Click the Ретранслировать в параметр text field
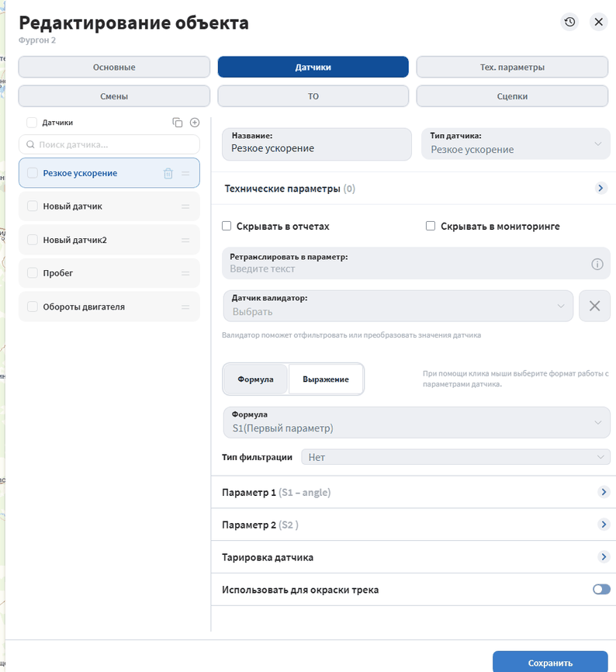Viewport: 616px width, 672px height. (x=416, y=263)
